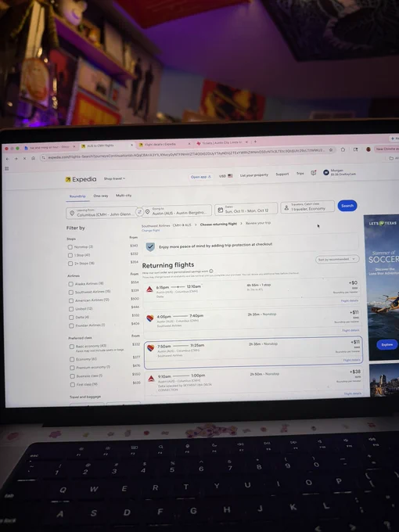399x532 pixels.
Task: Click site info icon in address bar
Action: coord(43,158)
